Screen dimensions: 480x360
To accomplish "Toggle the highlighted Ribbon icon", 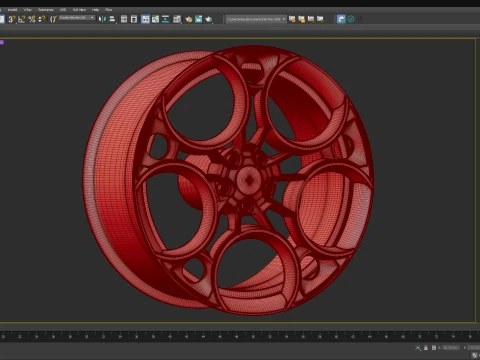I will [145, 19].
